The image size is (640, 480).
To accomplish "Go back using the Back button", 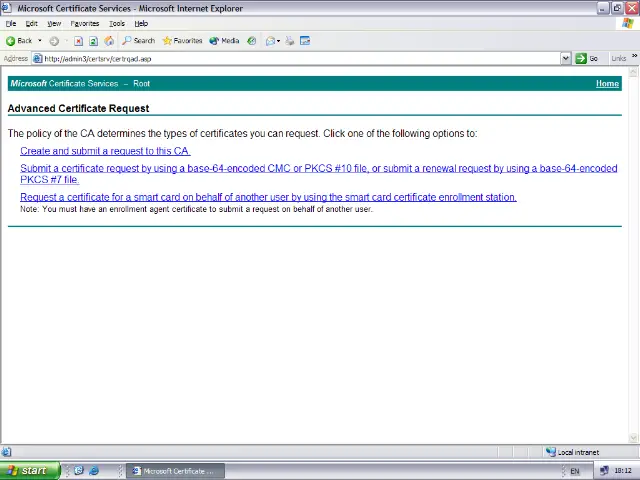I will [x=19, y=41].
